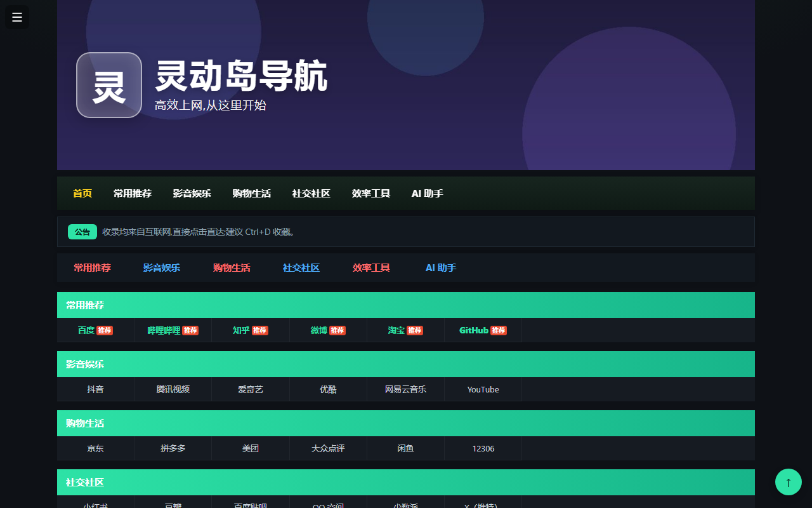Open the 拼多多 link
The width and height of the screenshot is (812, 508).
tap(173, 448)
